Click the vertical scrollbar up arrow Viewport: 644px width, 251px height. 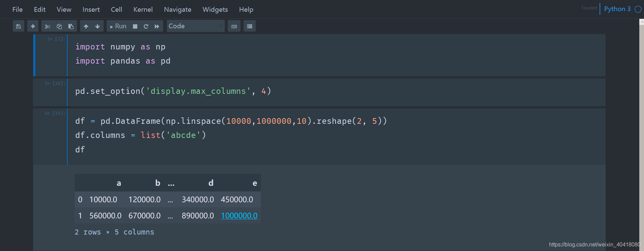click(642, 22)
